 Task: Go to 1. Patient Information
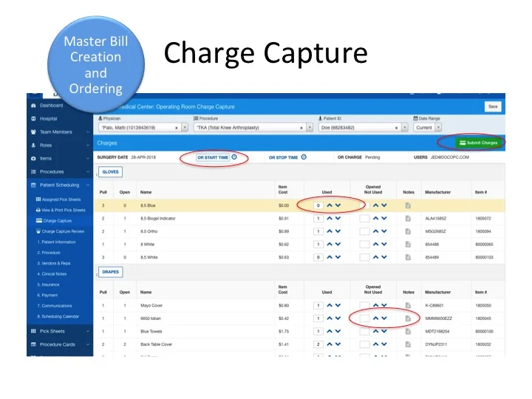pyautogui.click(x=57, y=242)
